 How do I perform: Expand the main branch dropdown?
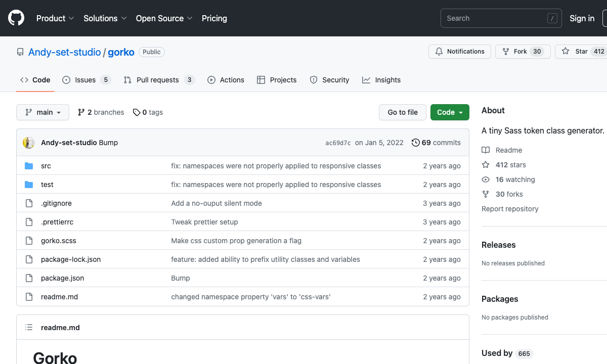point(42,112)
